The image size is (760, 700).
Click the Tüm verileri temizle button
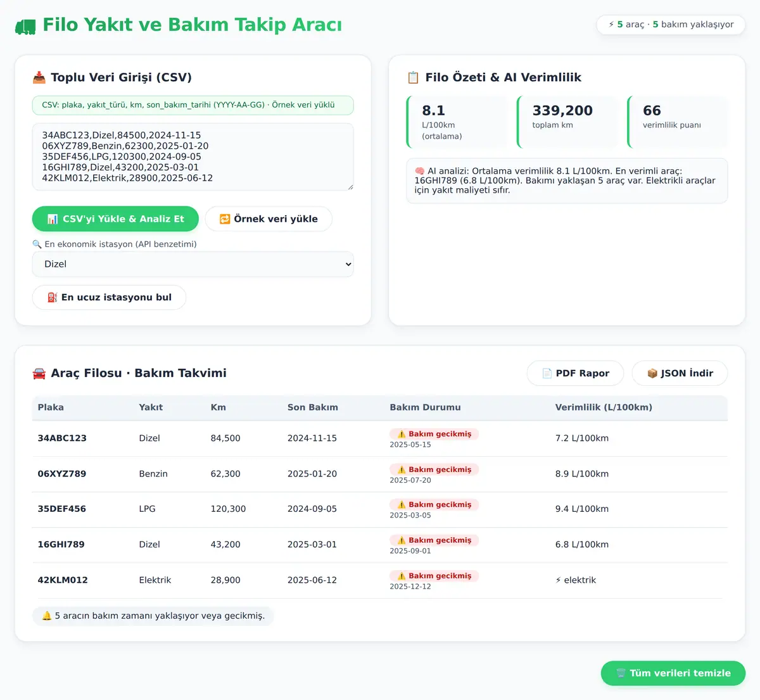pos(673,673)
